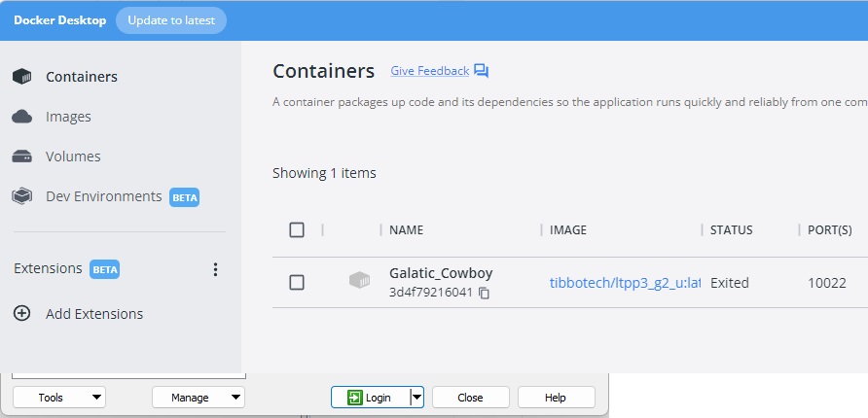Open Dev Environments in sidebar
Image resolution: width=868 pixels, height=418 pixels.
coord(103,196)
